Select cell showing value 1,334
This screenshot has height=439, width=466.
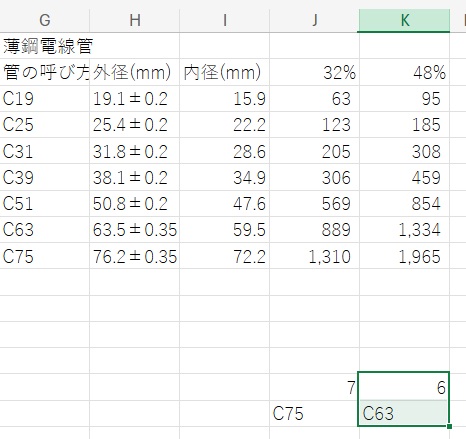click(x=405, y=230)
